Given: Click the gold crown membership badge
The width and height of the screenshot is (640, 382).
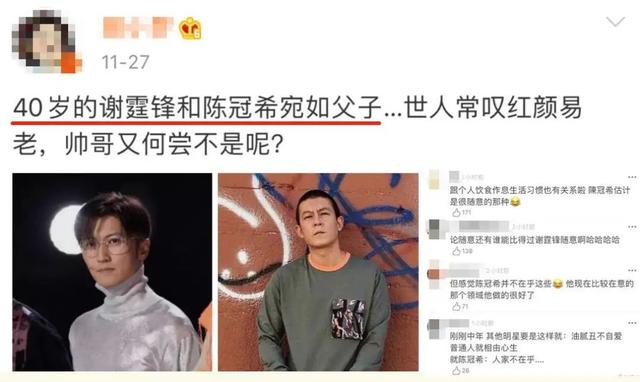Looking at the screenshot, I should [190, 28].
